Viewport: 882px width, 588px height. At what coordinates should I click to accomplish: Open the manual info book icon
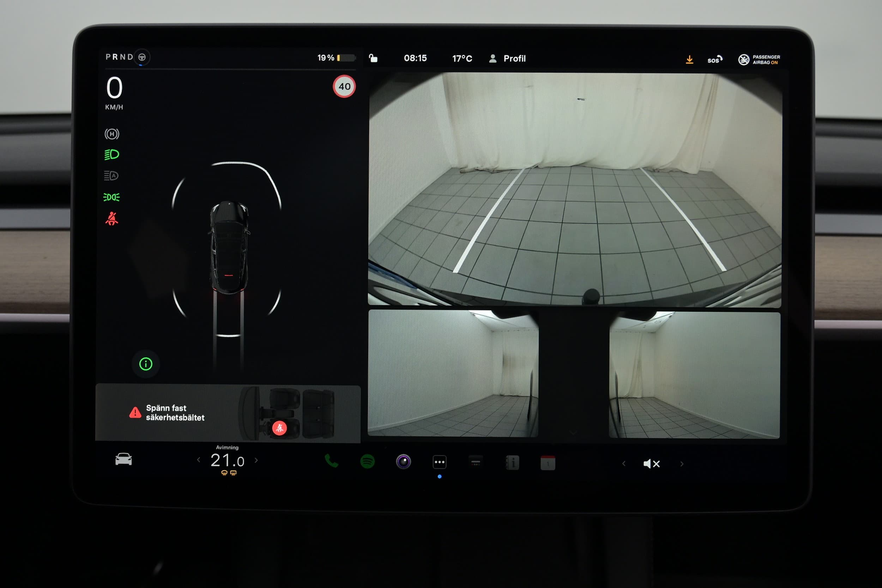point(512,463)
